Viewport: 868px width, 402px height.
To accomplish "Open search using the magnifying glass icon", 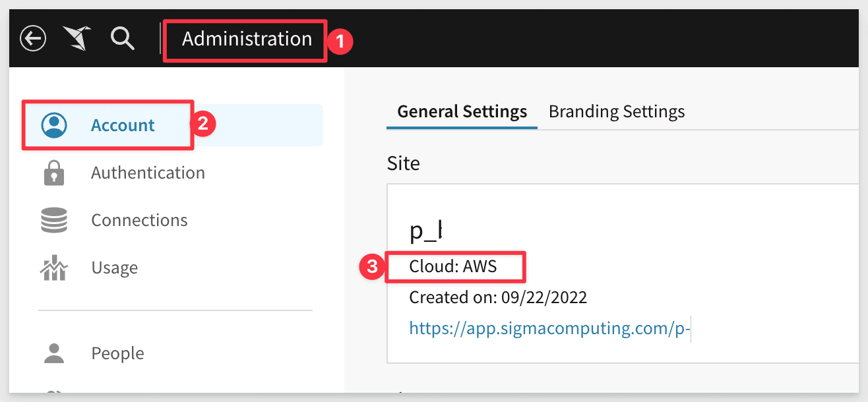I will (123, 38).
